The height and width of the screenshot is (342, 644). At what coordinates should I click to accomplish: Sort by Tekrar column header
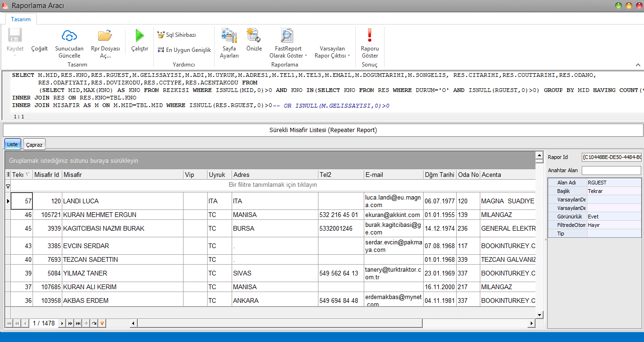coord(22,175)
